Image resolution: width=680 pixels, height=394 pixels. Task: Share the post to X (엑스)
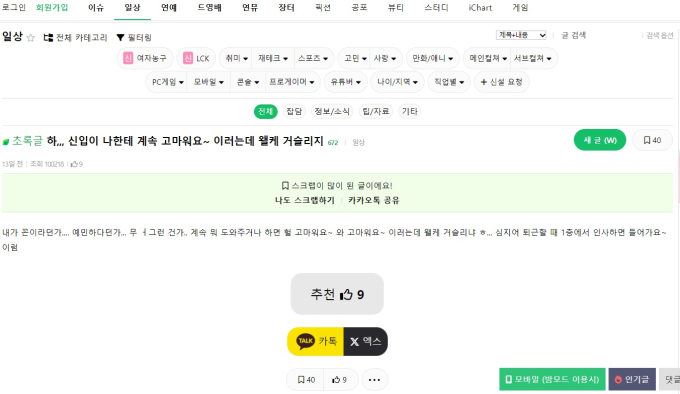click(x=366, y=342)
